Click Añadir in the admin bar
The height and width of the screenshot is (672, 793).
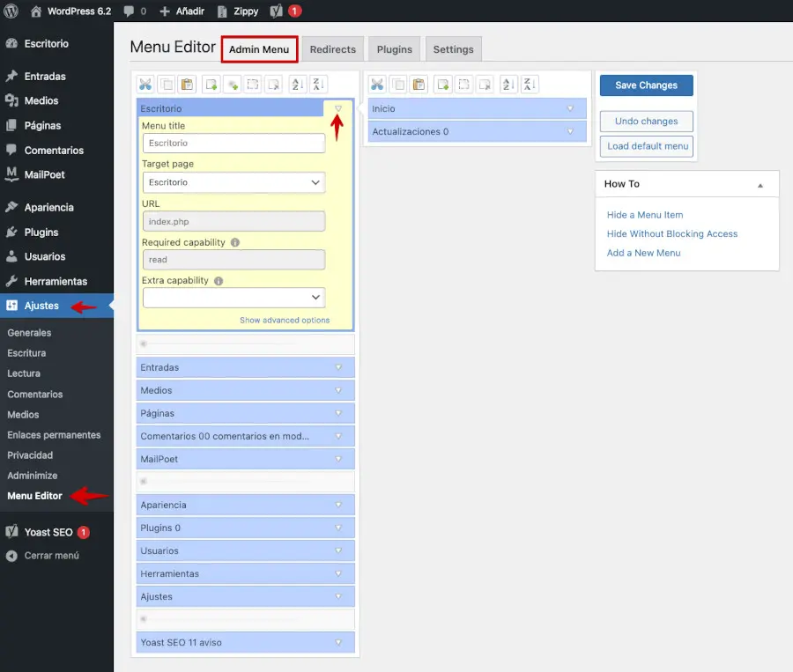[x=182, y=11]
